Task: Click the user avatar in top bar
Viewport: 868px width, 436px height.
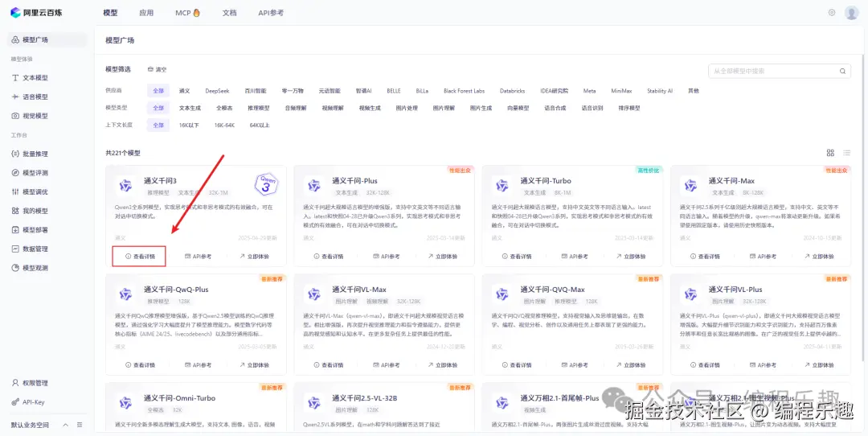Action: 851,13
